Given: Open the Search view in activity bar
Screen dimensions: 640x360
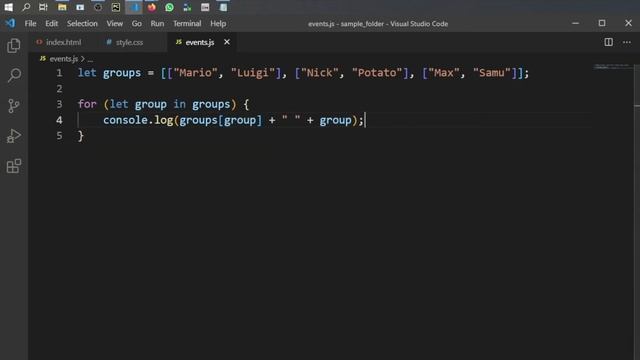Looking at the screenshot, I should [14, 76].
